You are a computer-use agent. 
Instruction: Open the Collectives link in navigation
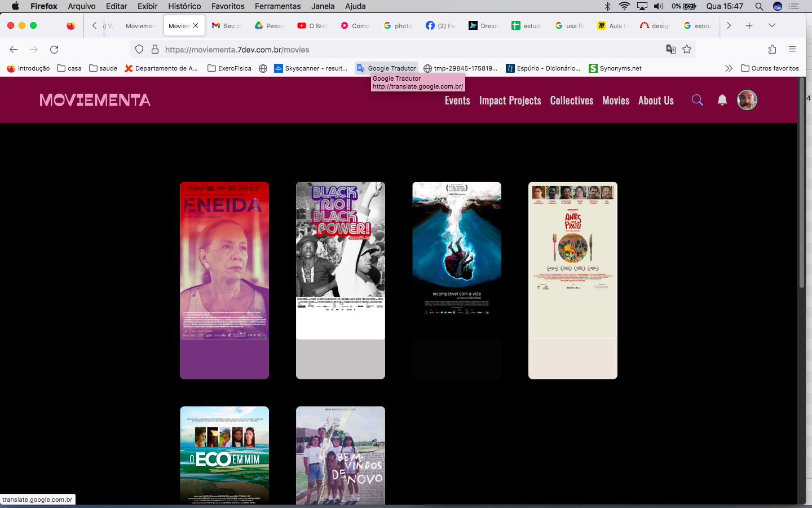571,100
